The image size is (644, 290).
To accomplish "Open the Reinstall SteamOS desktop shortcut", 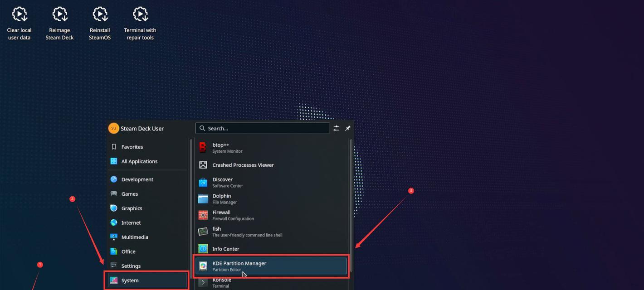I will [100, 24].
